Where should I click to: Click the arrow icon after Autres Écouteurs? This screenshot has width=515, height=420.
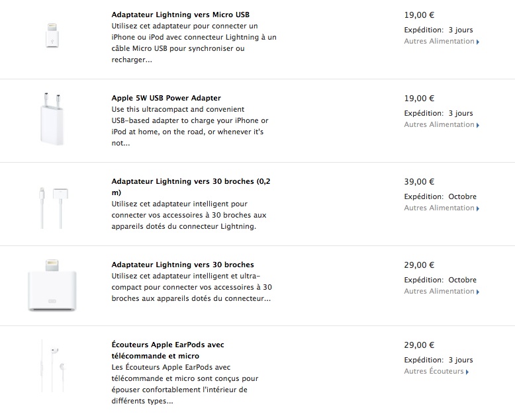tap(467, 372)
